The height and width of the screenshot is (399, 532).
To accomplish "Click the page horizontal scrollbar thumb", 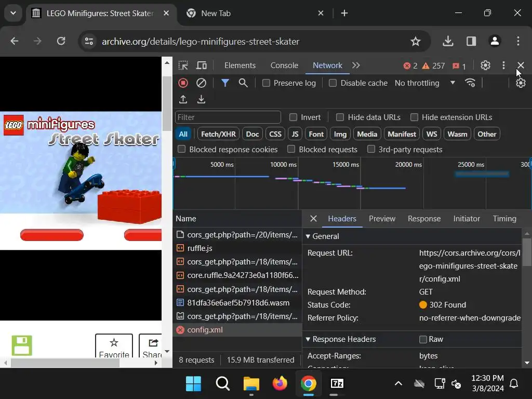I will point(65,363).
